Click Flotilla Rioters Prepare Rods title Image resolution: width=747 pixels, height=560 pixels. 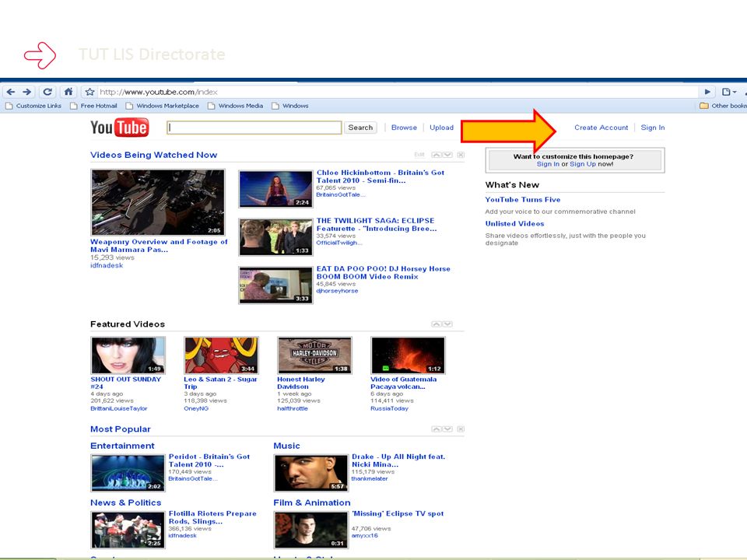point(212,517)
